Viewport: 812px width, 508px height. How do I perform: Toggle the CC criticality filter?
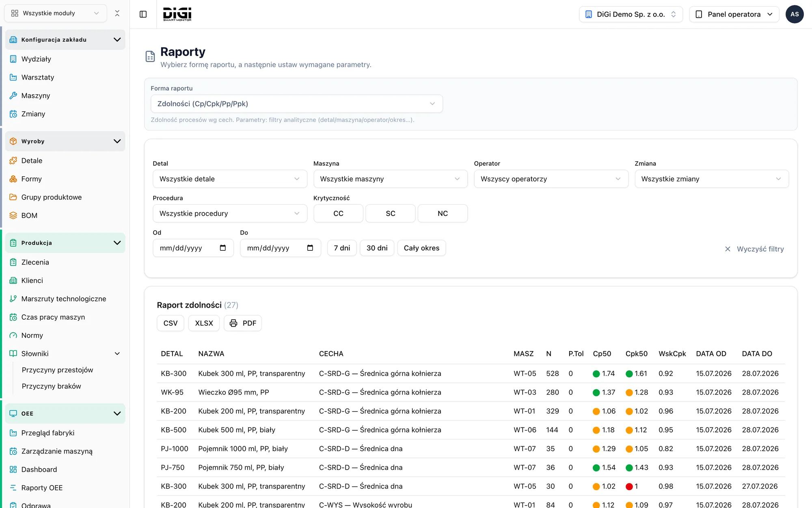338,213
